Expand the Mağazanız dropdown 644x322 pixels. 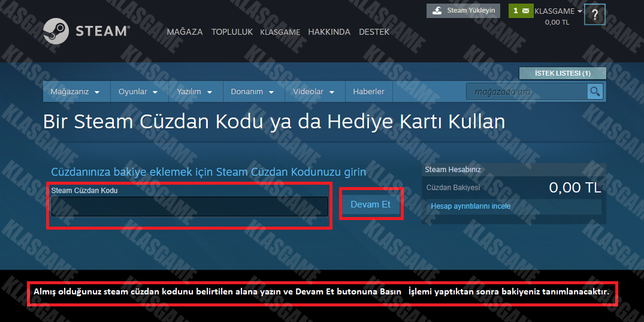tap(77, 92)
